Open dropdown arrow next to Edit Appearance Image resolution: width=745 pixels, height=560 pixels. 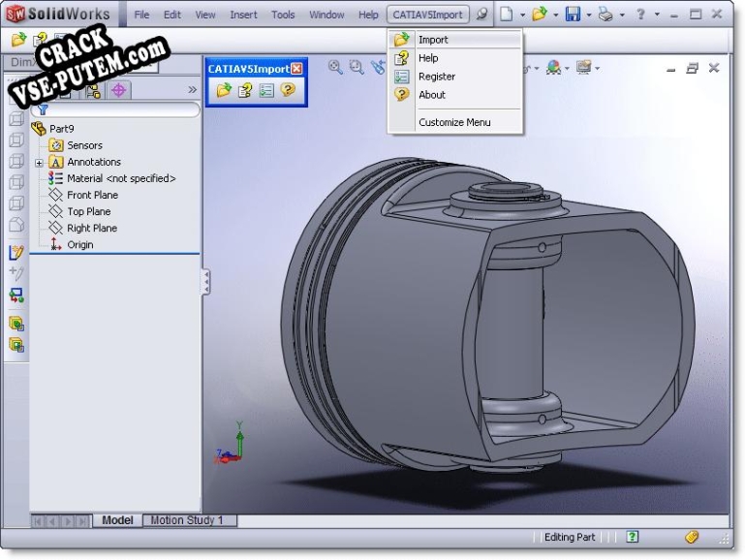pyautogui.click(x=567, y=69)
